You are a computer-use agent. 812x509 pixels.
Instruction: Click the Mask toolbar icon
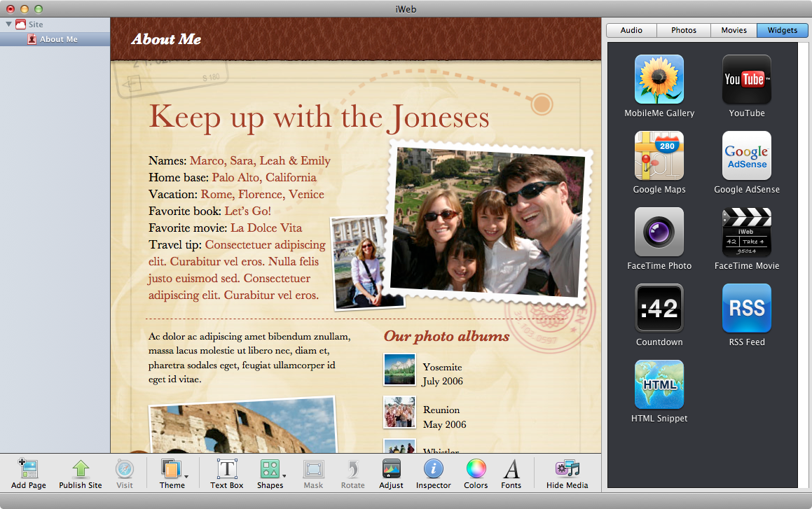[x=313, y=469]
